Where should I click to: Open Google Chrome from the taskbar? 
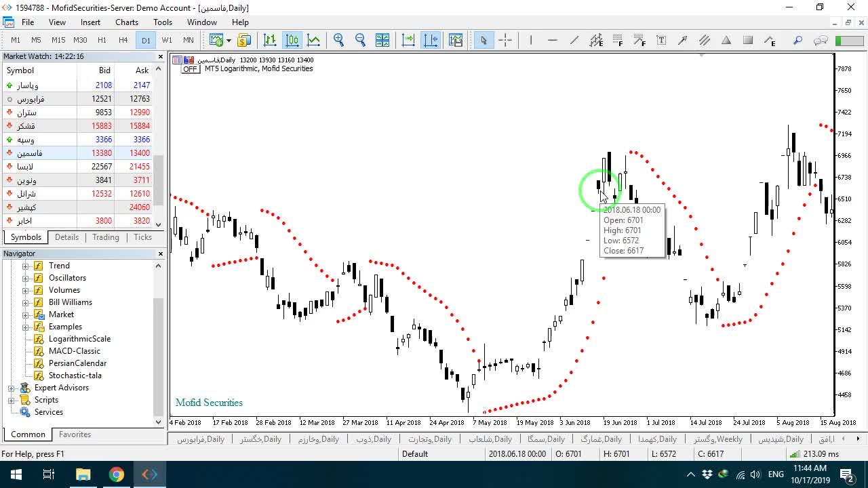[x=117, y=474]
